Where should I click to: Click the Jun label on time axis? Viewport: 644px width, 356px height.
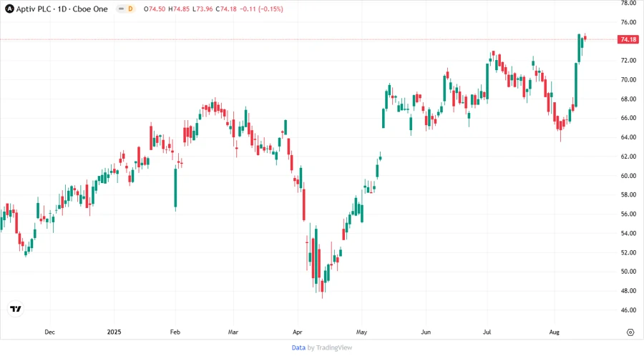pyautogui.click(x=426, y=332)
